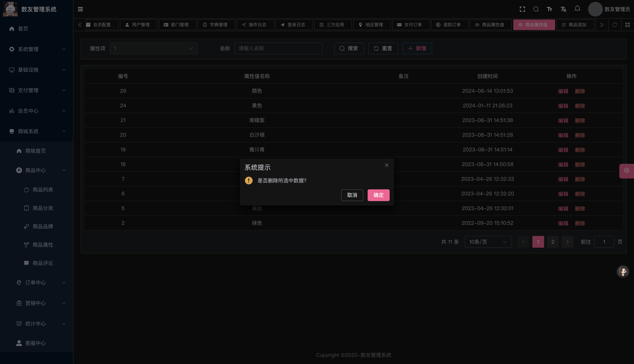
Task: Switch to the 退款订单 tab
Action: pos(450,25)
